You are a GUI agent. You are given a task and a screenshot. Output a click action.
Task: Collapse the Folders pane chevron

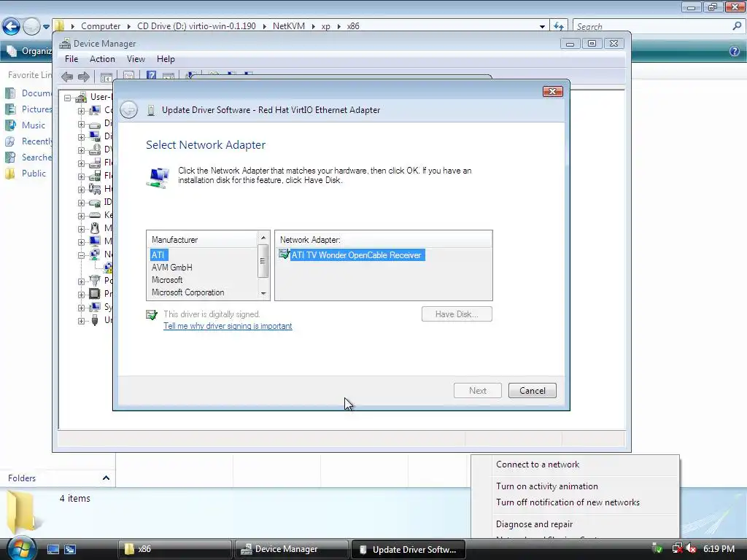(106, 478)
